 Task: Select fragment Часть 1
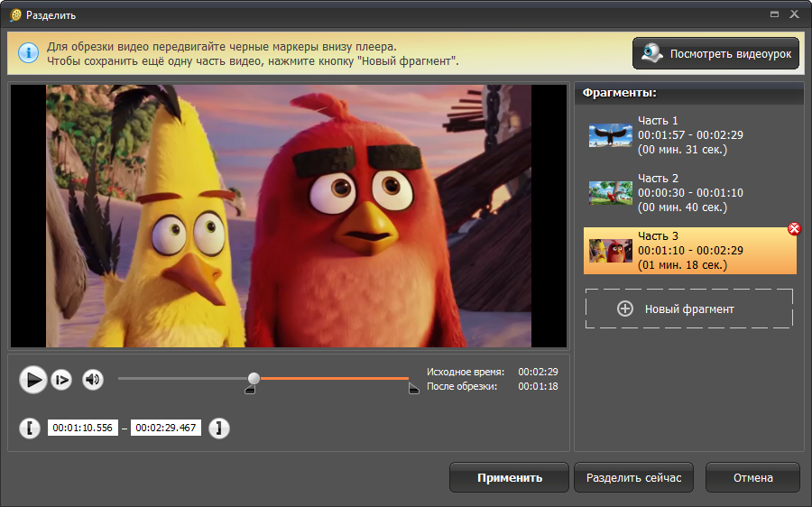(689, 134)
